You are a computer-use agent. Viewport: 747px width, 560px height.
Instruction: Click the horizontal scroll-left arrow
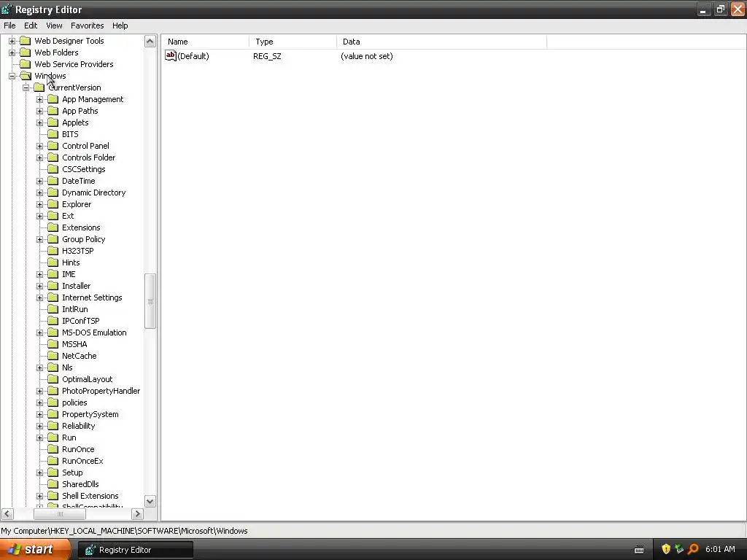(x=7, y=514)
